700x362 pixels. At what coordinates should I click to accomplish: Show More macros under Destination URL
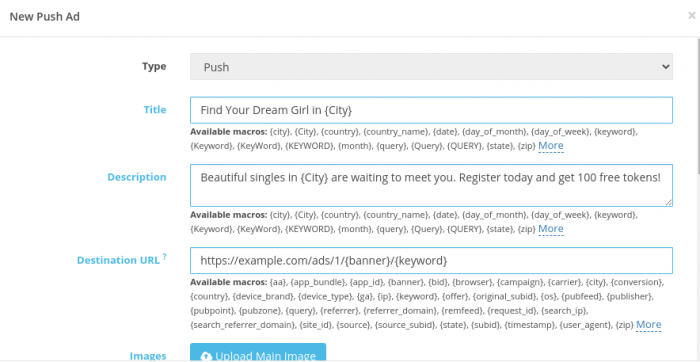point(648,325)
